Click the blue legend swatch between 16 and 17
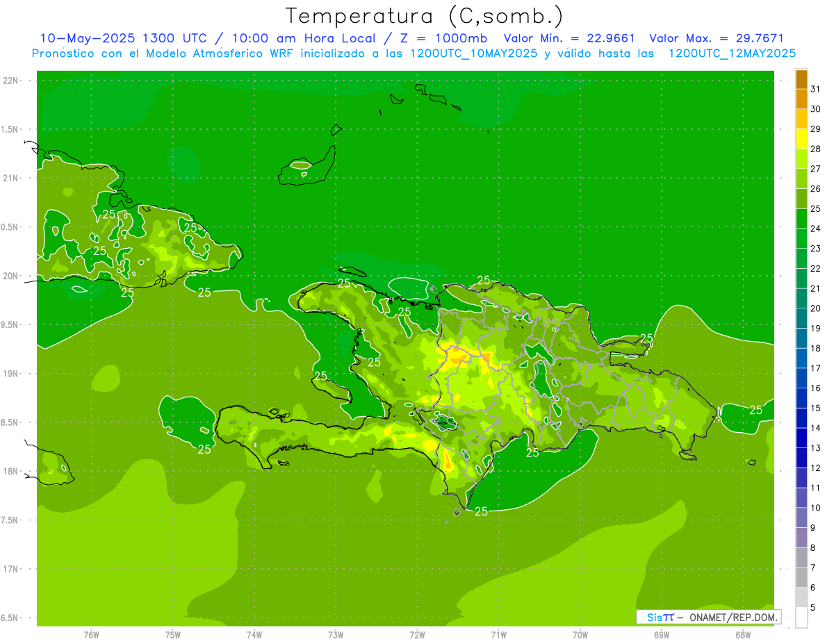834x644 pixels. pyautogui.click(x=801, y=378)
